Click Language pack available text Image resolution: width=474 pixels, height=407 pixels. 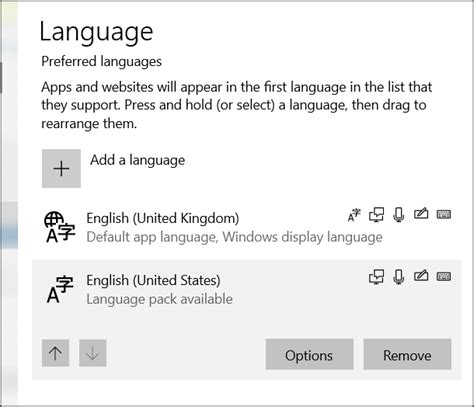[x=159, y=299]
